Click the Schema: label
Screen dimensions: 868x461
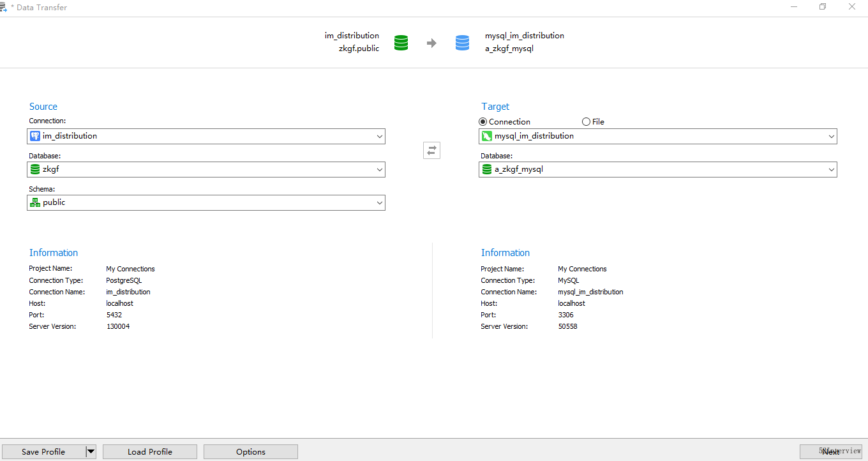[x=42, y=189]
